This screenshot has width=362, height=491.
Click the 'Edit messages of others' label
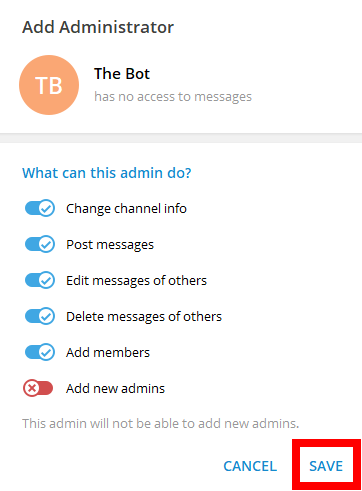coord(136,281)
